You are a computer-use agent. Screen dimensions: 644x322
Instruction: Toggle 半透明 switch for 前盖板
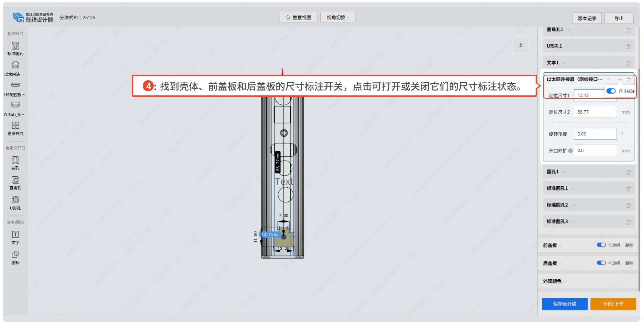(601, 245)
